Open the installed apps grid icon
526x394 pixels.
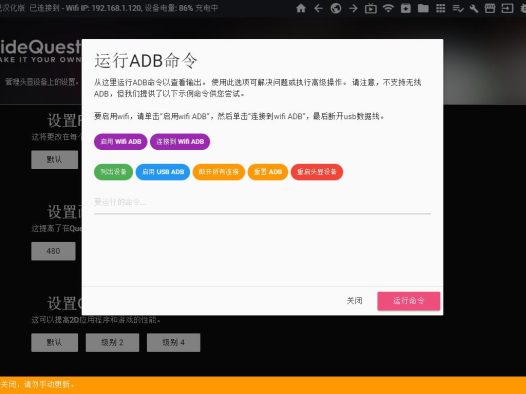440,8
